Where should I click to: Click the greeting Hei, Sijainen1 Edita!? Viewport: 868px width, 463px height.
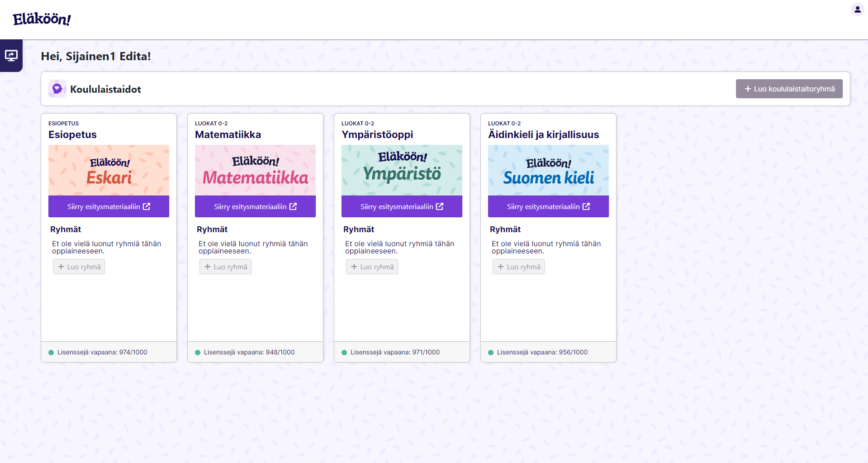point(96,56)
